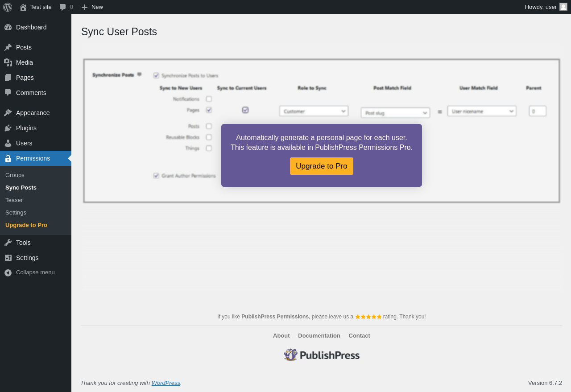Click the User Match Field column header
This screenshot has height=392, width=571.
[x=479, y=88]
